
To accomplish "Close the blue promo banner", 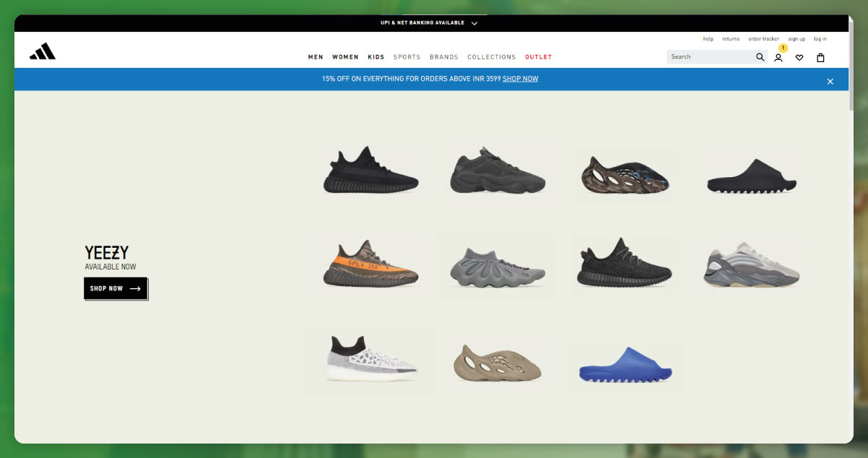I will click(x=830, y=82).
